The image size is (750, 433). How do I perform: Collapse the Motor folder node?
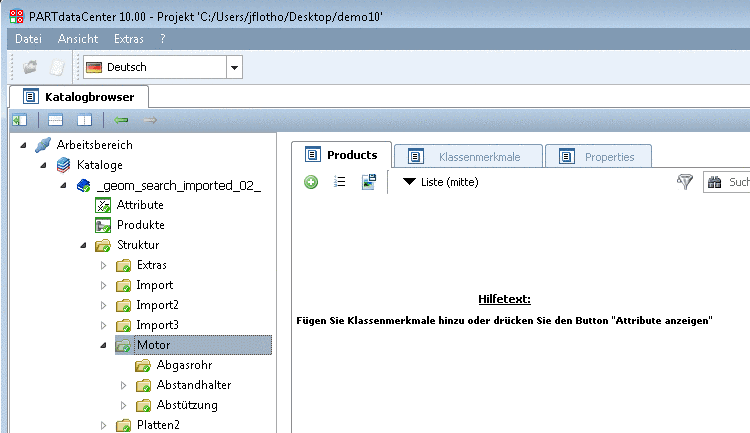[x=103, y=345]
